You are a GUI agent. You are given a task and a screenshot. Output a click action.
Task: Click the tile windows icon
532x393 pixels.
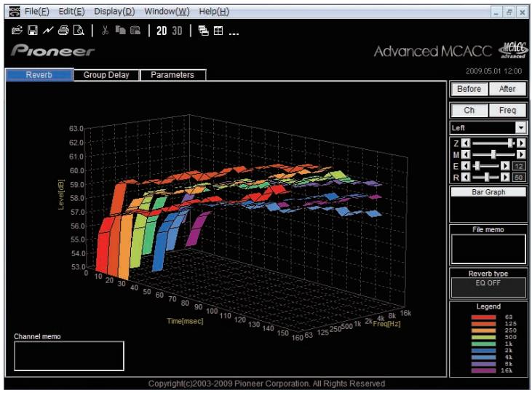tap(218, 31)
